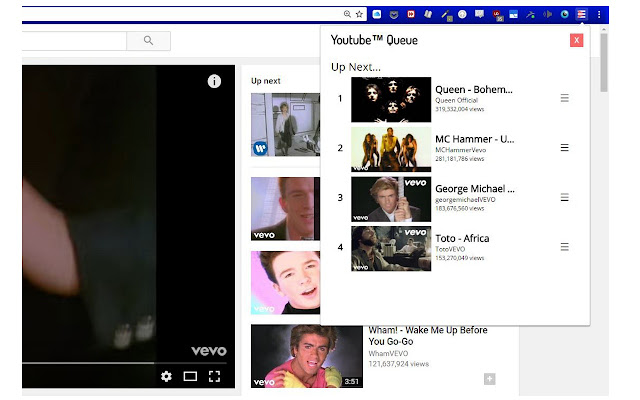
Task: Use drag handle for George Michael row
Action: (x=564, y=198)
